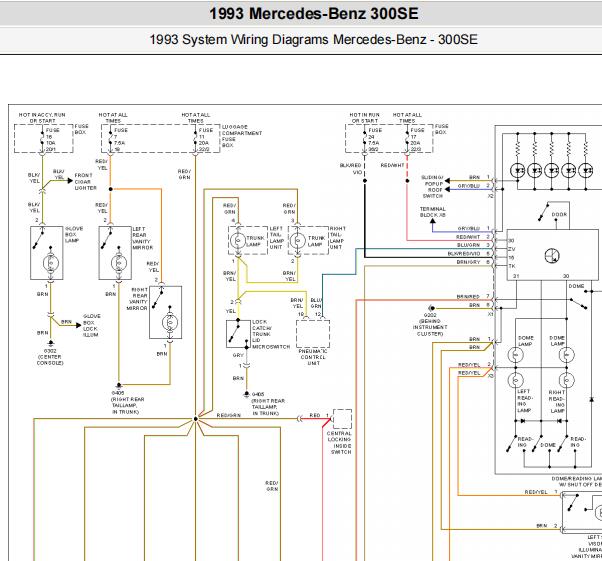
Task: Click the "LEFT READING LAMP" label
Action: click(524, 401)
